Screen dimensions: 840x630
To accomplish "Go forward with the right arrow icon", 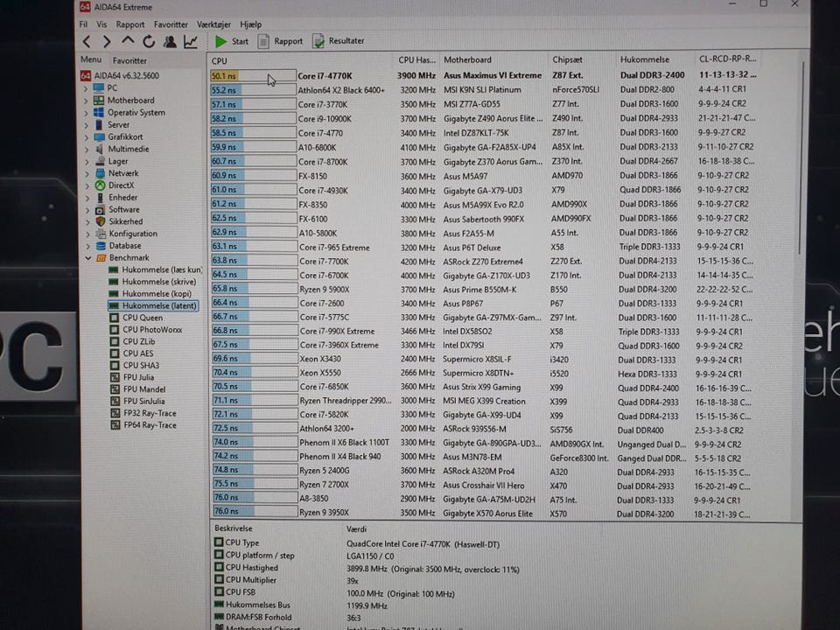I will click(107, 41).
